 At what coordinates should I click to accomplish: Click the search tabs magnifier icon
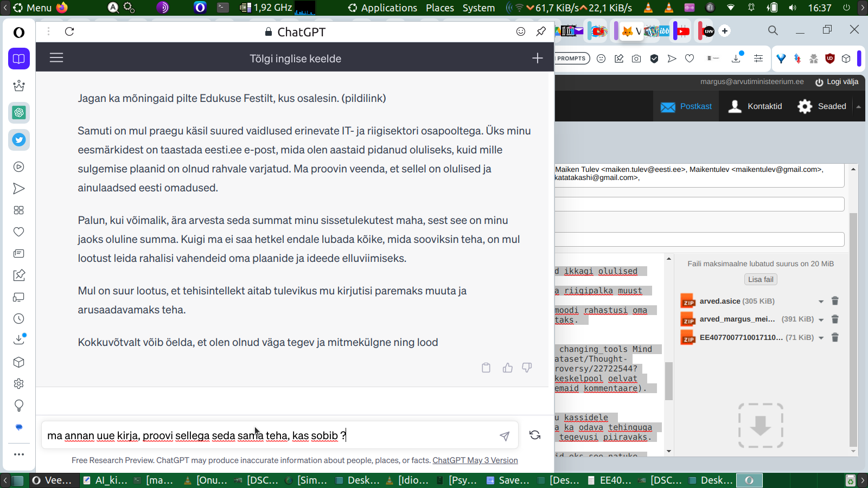[x=773, y=30]
